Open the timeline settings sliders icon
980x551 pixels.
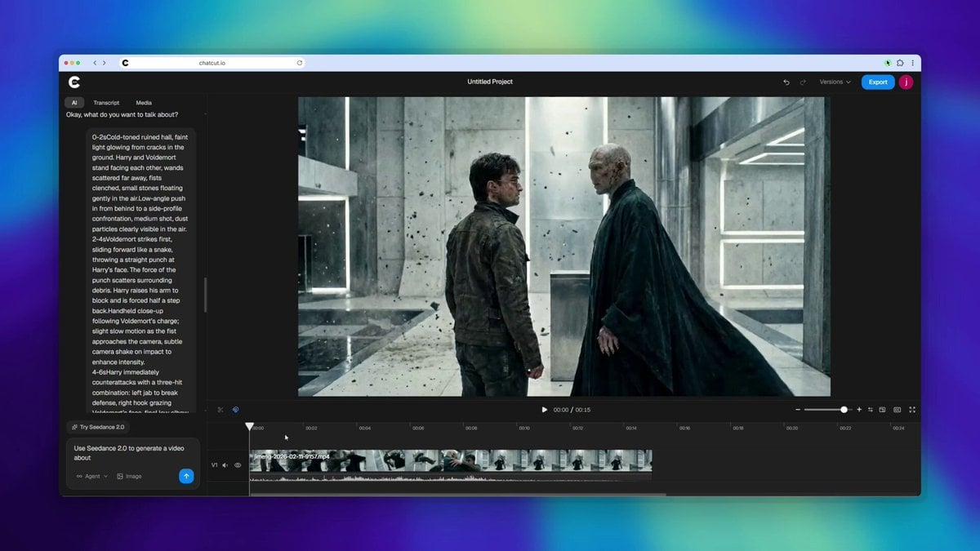(871, 410)
